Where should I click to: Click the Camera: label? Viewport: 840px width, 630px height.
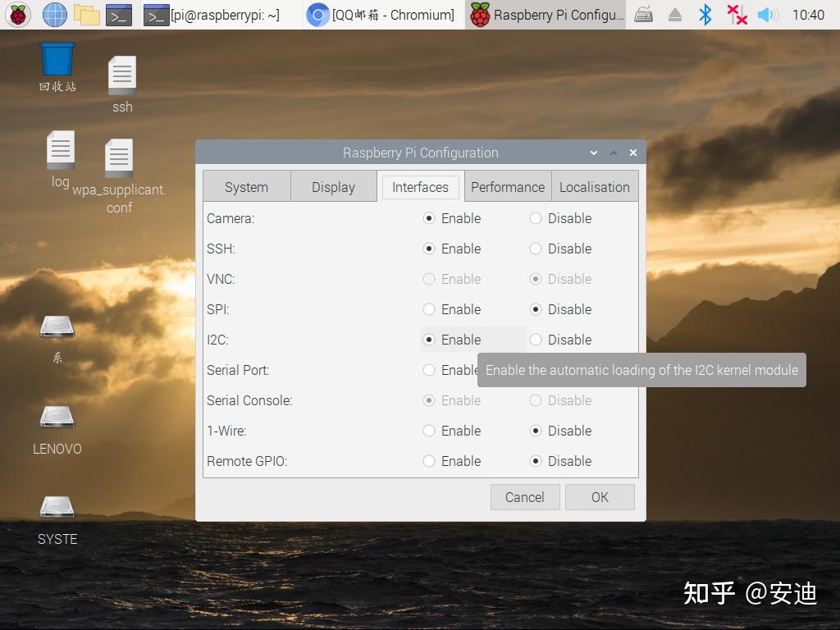point(231,218)
